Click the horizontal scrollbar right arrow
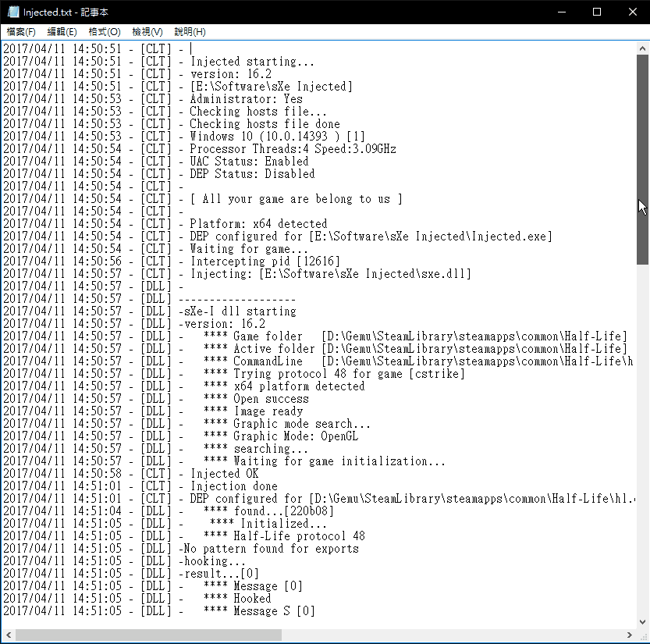Viewport: 650px width, 644px height. [x=630, y=635]
